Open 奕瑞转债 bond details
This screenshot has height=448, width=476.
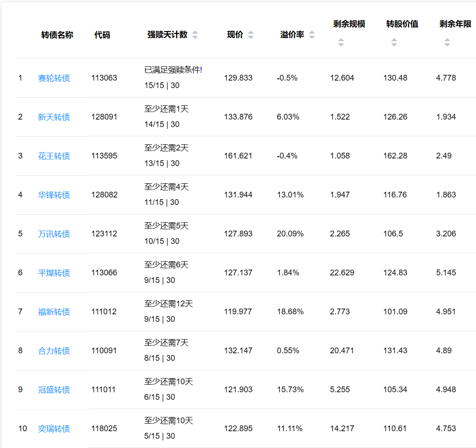point(54,429)
